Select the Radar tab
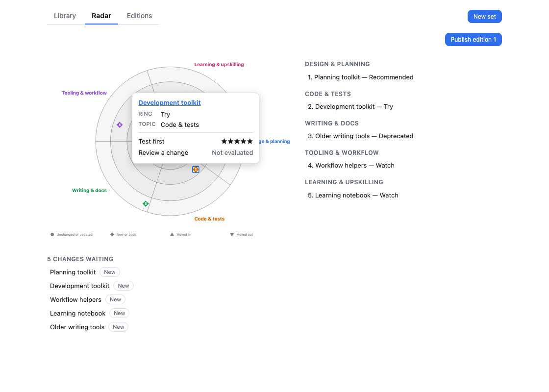Screen dimensions: 549x392 click(101, 16)
